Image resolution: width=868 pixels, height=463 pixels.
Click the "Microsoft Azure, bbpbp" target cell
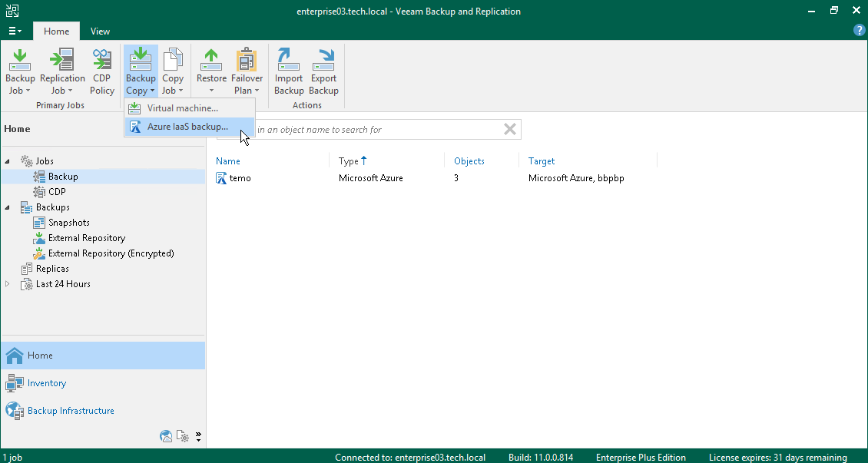(x=576, y=178)
